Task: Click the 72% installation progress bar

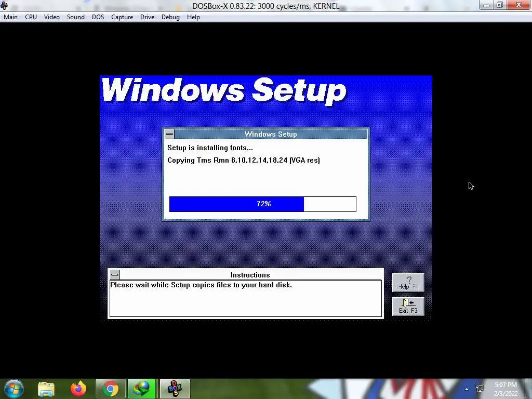Action: pyautogui.click(x=262, y=204)
